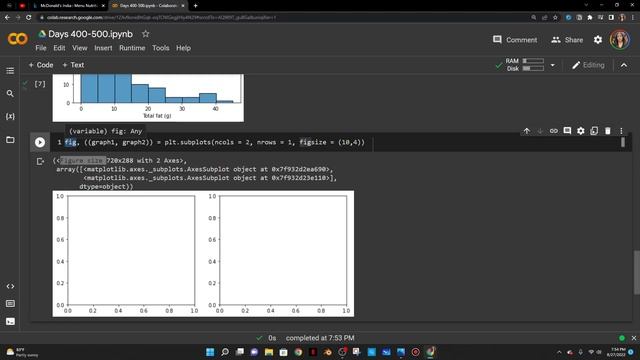Click the completed at 7:53 PM status
640x360 pixels.
pyautogui.click(x=320, y=338)
